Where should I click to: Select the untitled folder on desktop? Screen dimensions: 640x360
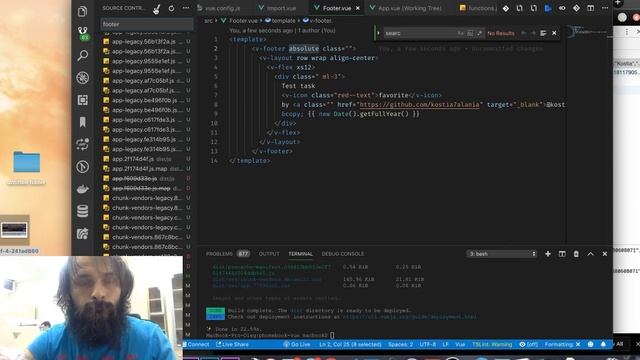[27, 167]
